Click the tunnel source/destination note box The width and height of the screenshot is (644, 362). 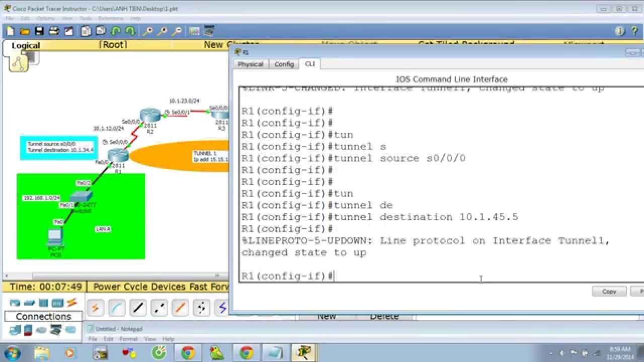tap(59, 147)
